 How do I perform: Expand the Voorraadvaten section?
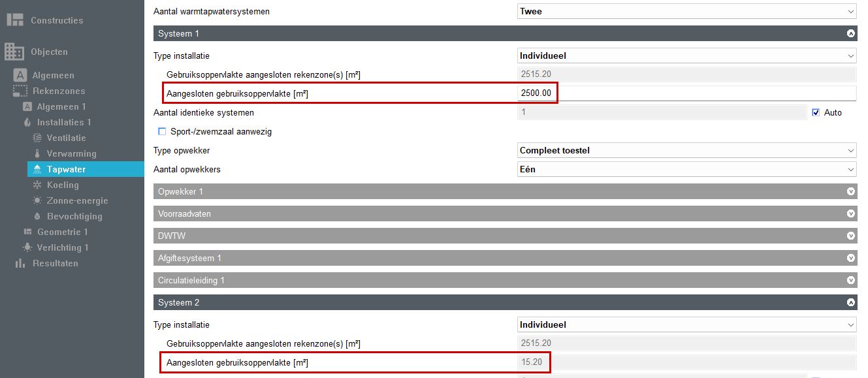point(850,213)
